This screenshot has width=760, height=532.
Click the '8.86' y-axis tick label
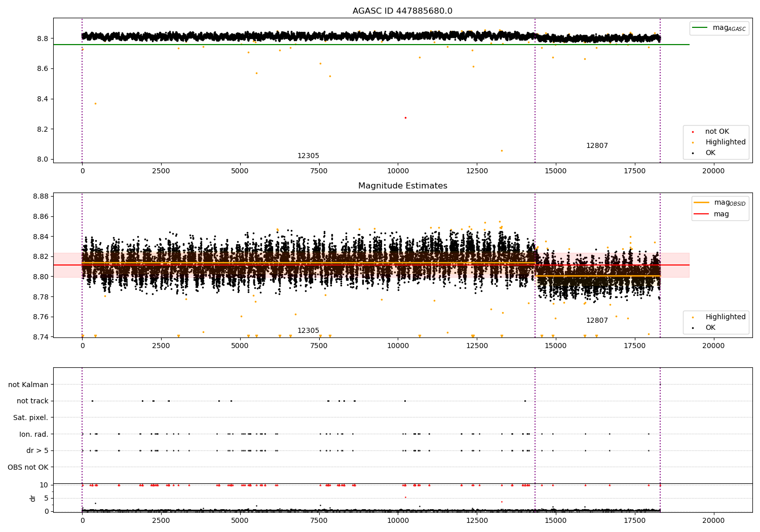[41, 216]
